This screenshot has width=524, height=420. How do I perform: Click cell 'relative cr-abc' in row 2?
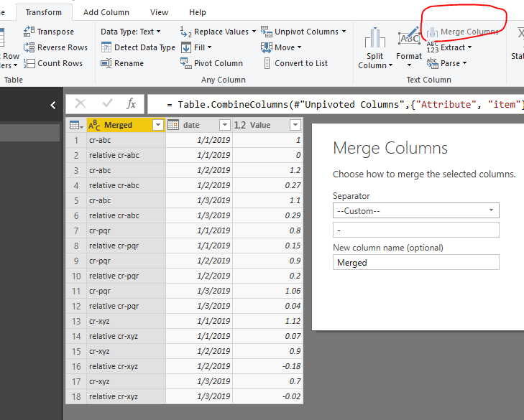tap(126, 155)
